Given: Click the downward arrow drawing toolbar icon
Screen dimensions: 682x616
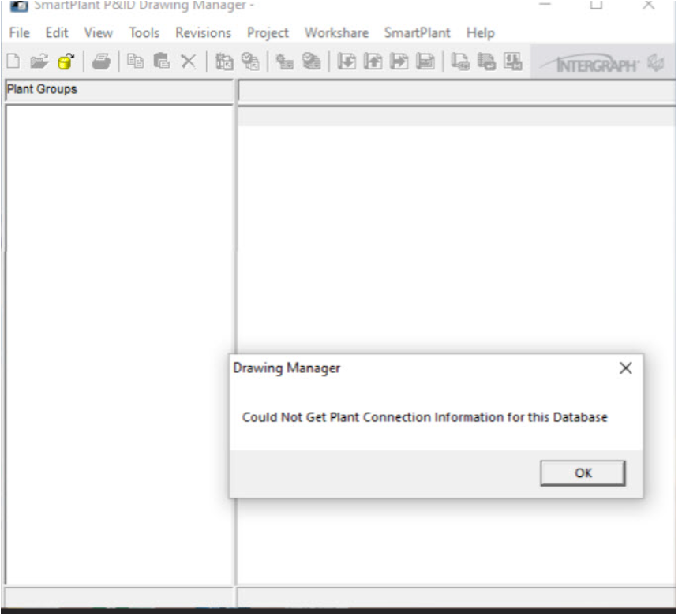Looking at the screenshot, I should point(347,62).
